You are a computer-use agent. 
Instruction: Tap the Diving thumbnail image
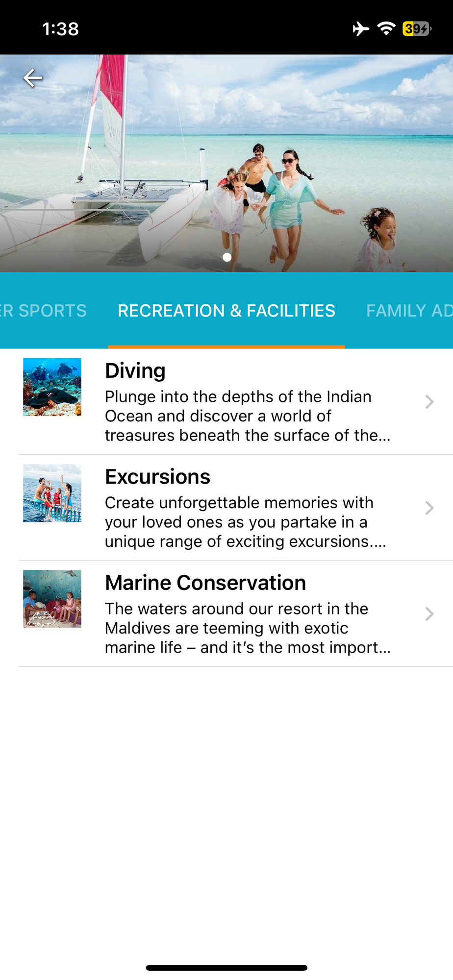(52, 387)
